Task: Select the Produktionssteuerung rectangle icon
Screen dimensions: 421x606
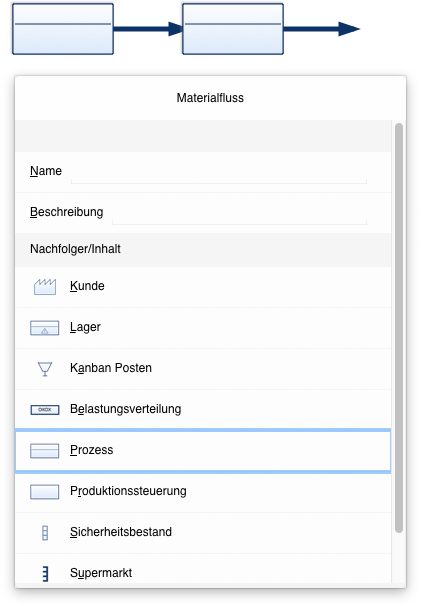Action: pos(45,492)
